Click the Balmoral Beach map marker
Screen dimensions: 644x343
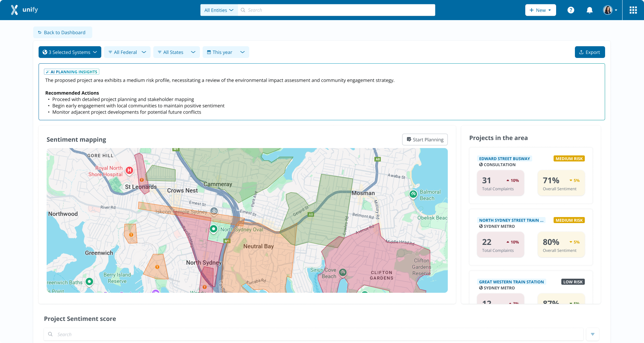pyautogui.click(x=413, y=194)
